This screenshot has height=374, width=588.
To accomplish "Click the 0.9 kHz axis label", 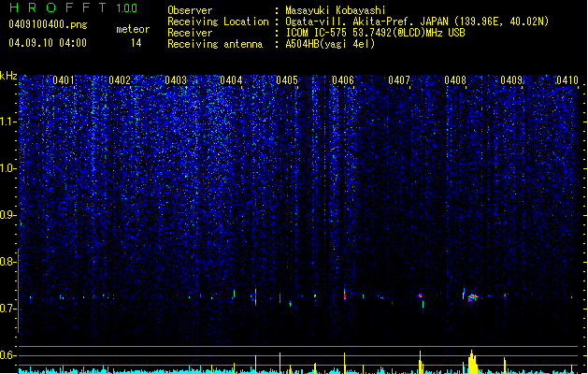I will point(7,215).
